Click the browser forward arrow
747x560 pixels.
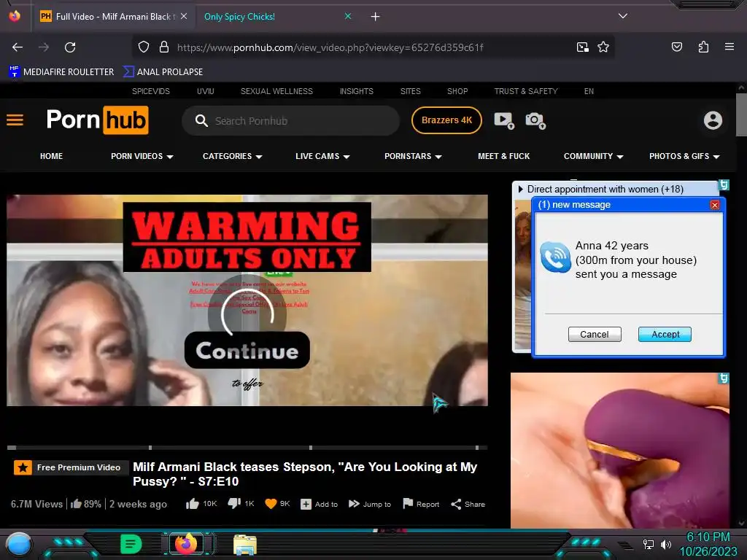point(44,47)
